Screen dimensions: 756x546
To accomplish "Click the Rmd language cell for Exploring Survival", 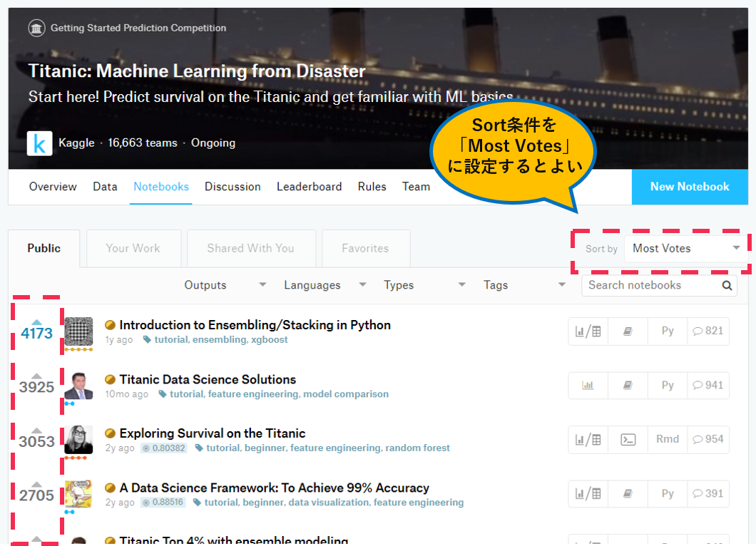I will coord(668,440).
